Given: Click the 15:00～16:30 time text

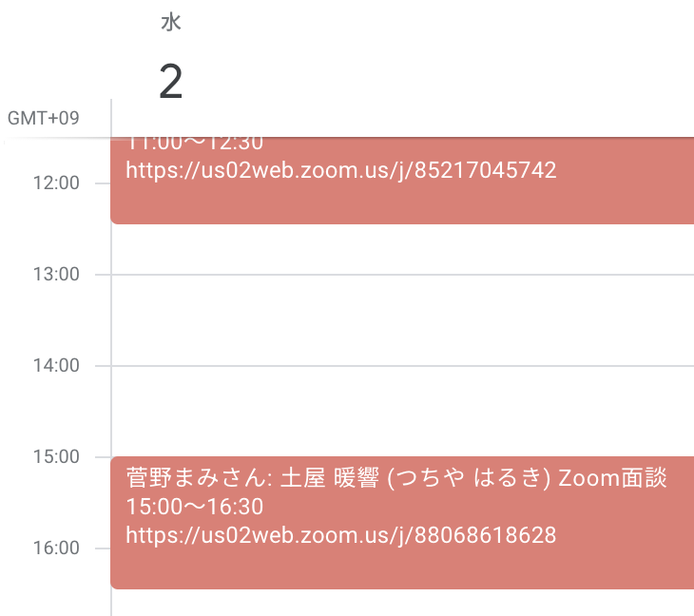Looking at the screenshot, I should 195,507.
